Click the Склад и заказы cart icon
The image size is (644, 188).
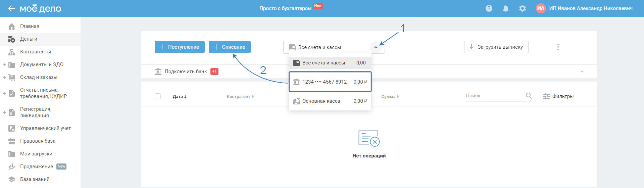[12, 77]
